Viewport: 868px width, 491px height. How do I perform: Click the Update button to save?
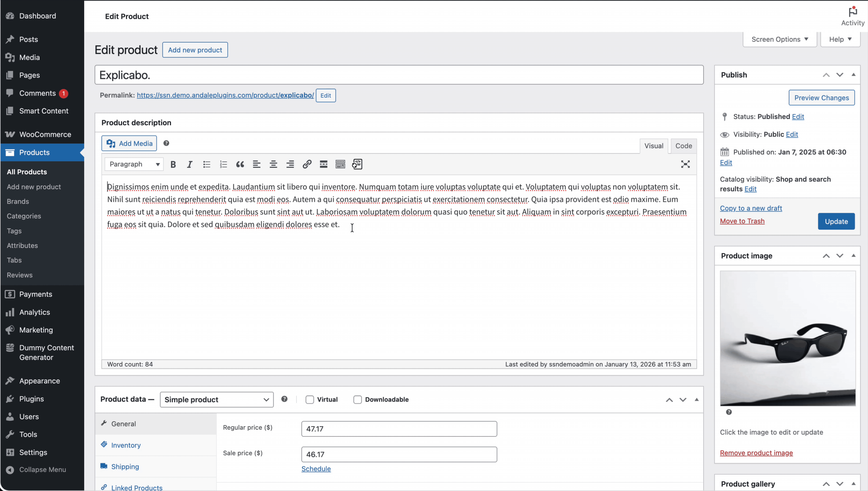coord(836,221)
